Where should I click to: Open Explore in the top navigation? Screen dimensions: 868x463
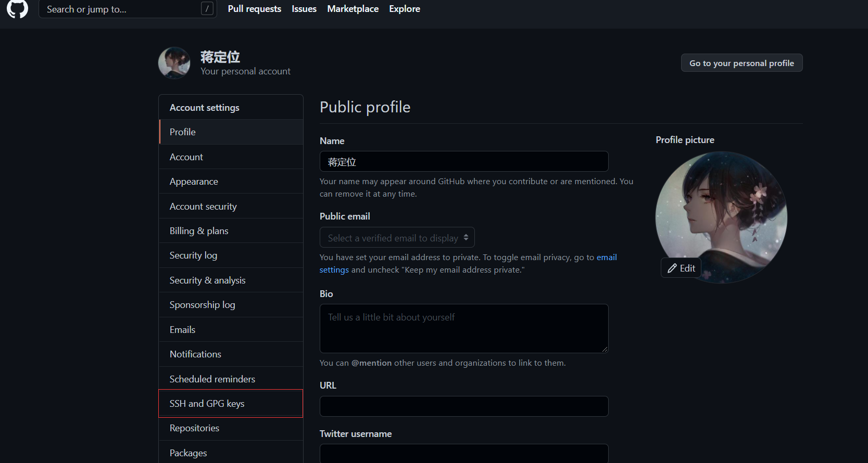pos(405,9)
